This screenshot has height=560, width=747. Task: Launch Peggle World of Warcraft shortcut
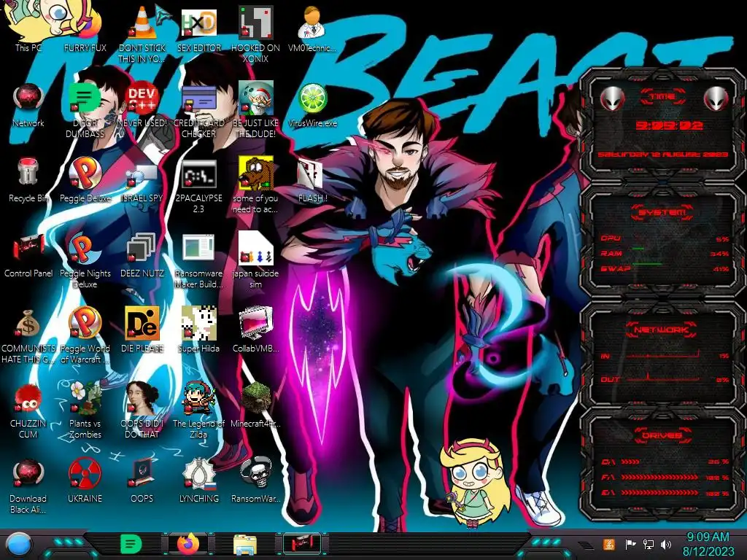85,335
